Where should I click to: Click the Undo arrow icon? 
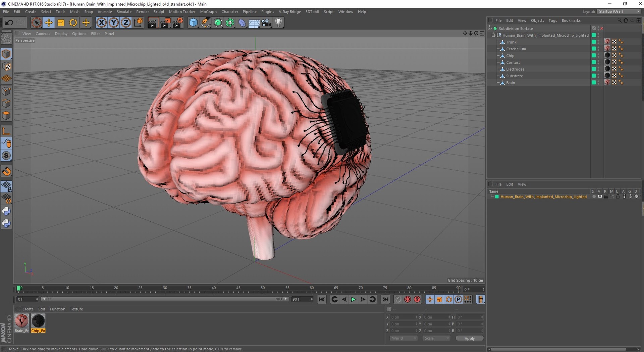[x=9, y=23]
